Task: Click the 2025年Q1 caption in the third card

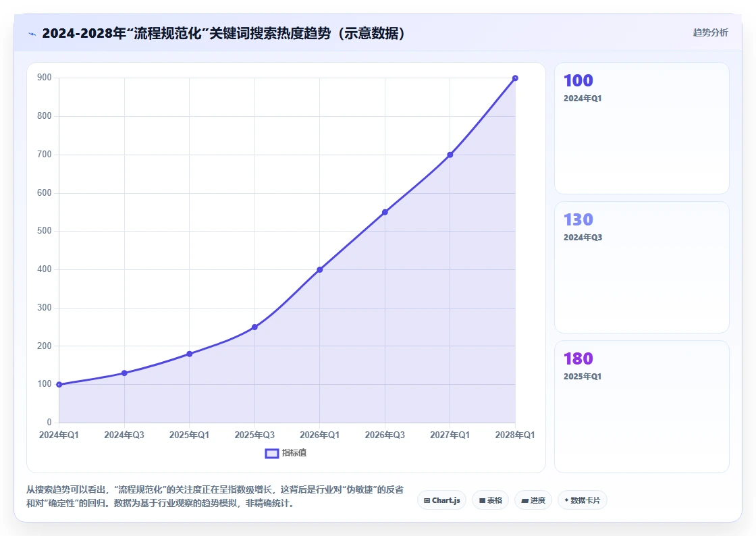Action: click(583, 377)
